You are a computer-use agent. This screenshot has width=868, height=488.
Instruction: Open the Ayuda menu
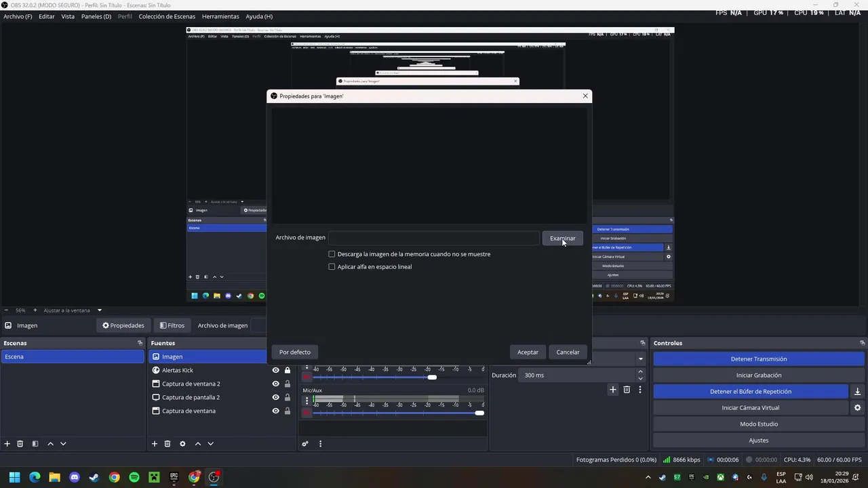tap(259, 16)
